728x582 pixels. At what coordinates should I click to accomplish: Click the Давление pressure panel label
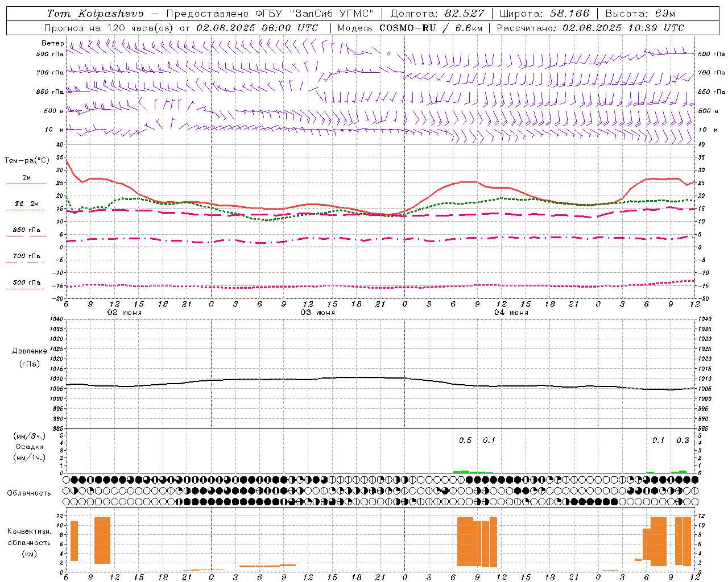pos(30,351)
